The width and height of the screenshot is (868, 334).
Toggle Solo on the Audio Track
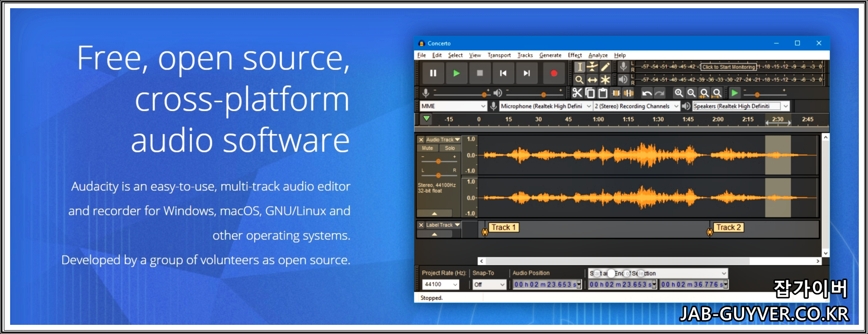[x=450, y=148]
